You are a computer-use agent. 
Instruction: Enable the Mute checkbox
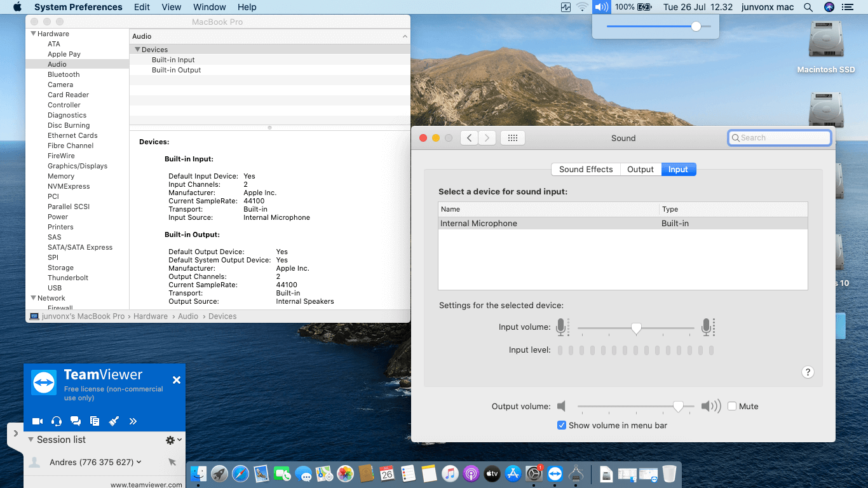[732, 406]
